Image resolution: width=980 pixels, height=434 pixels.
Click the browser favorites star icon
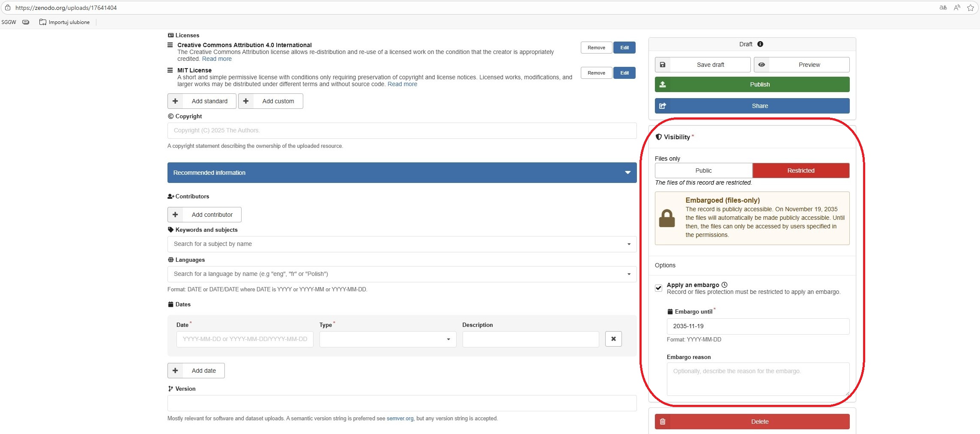tap(970, 8)
